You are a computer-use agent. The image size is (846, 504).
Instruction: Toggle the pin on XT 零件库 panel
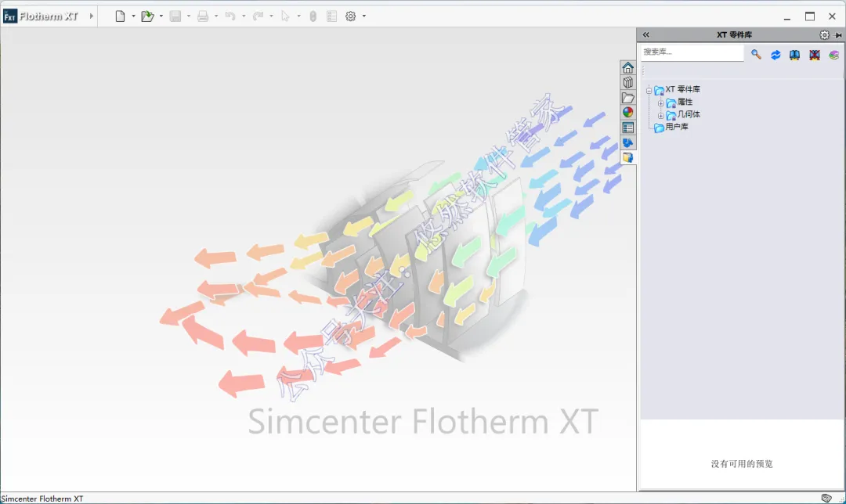click(838, 35)
